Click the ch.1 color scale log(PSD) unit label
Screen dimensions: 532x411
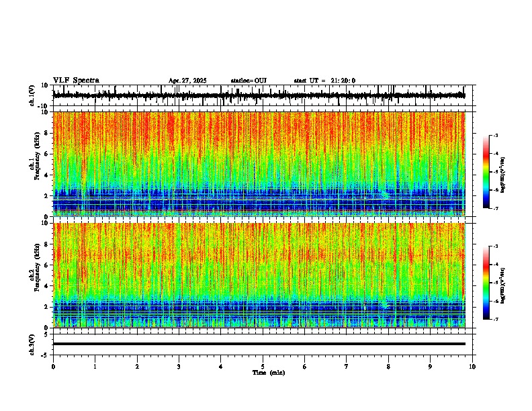click(502, 175)
